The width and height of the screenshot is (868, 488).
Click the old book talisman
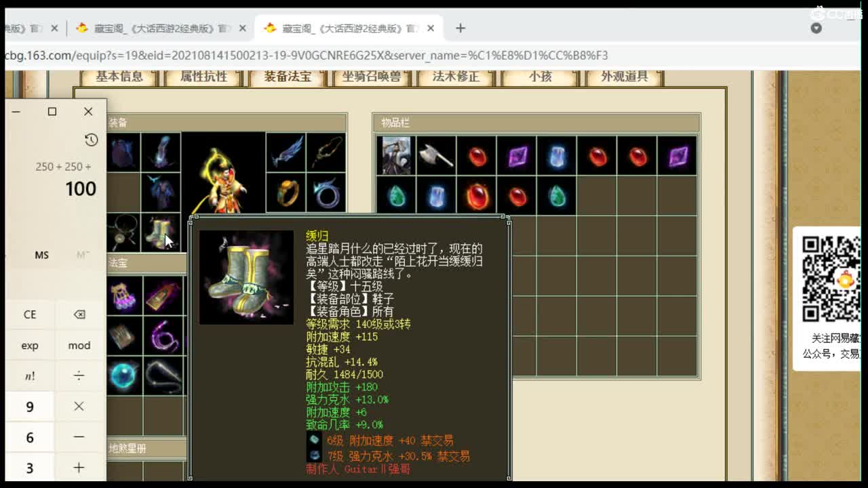coord(123,335)
